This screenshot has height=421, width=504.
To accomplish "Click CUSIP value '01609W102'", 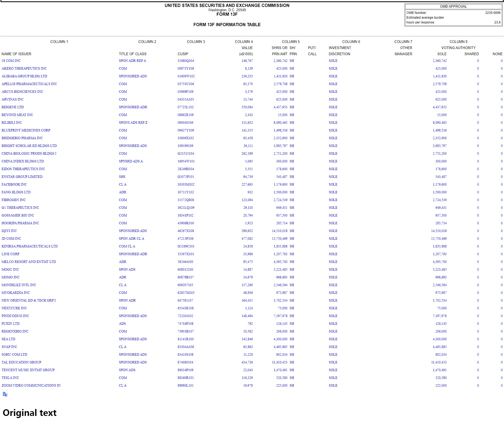I will point(186,76).
